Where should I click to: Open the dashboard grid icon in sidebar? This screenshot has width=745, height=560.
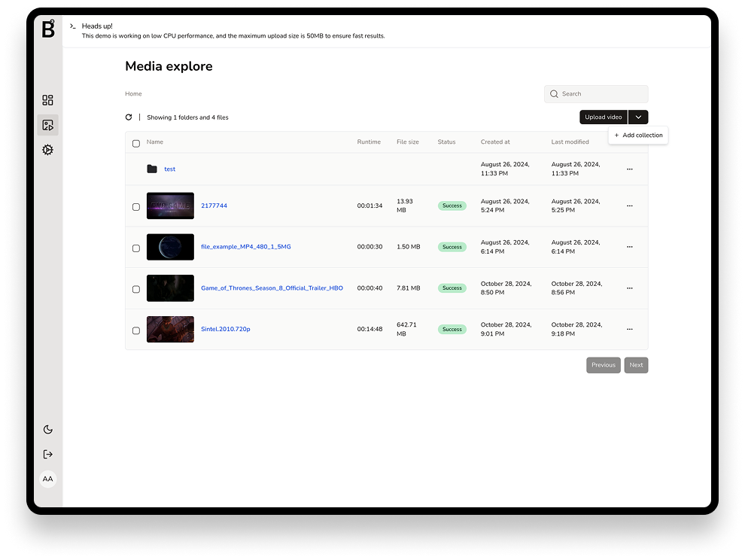47,99
